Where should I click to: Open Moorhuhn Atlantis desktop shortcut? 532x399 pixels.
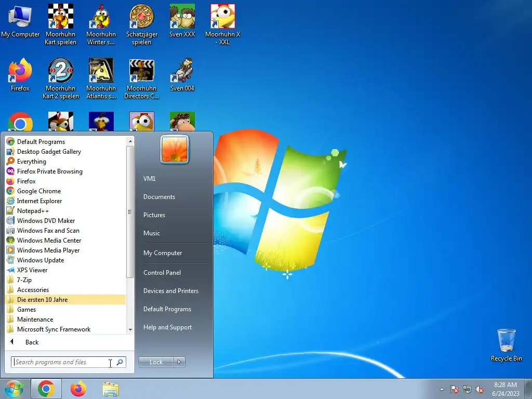101,78
